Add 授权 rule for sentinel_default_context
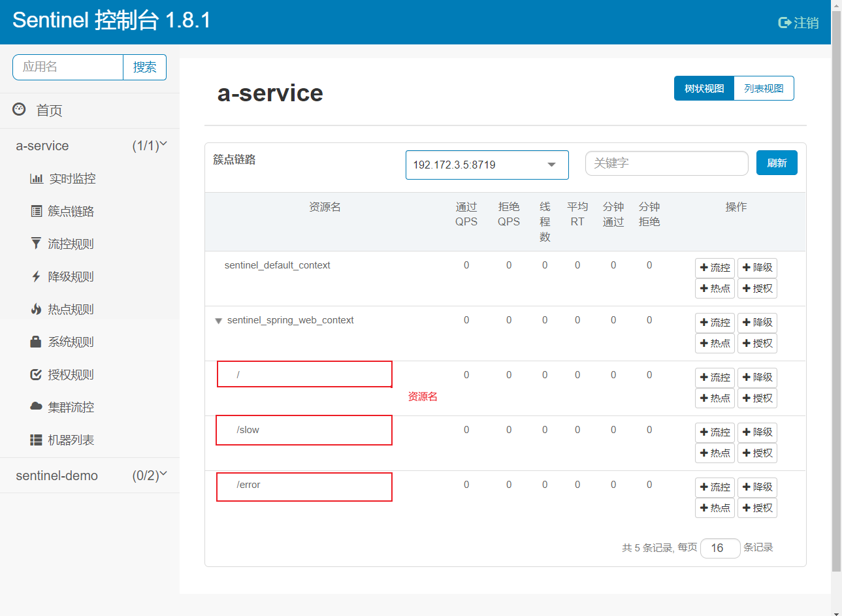This screenshot has height=616, width=842. click(x=757, y=289)
